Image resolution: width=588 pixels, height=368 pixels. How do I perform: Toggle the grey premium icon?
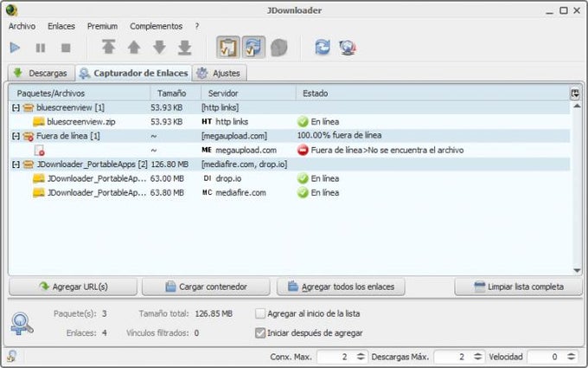[279, 48]
